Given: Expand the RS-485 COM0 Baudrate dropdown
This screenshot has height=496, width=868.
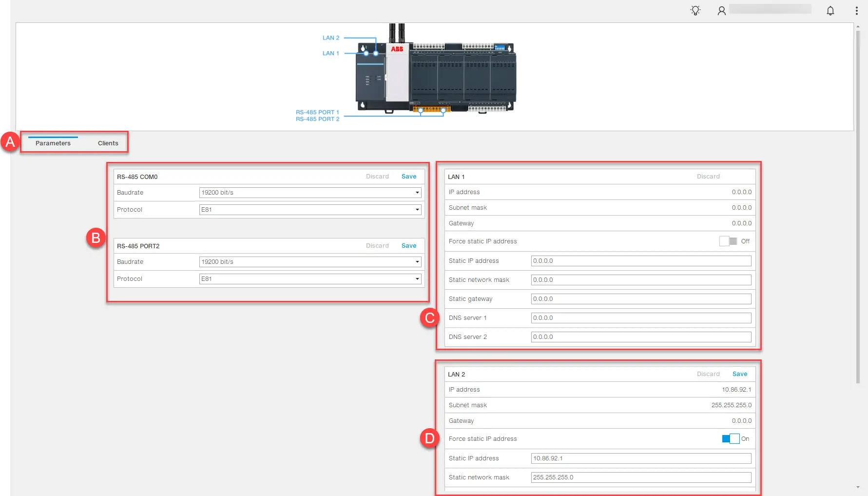Looking at the screenshot, I should coord(310,193).
